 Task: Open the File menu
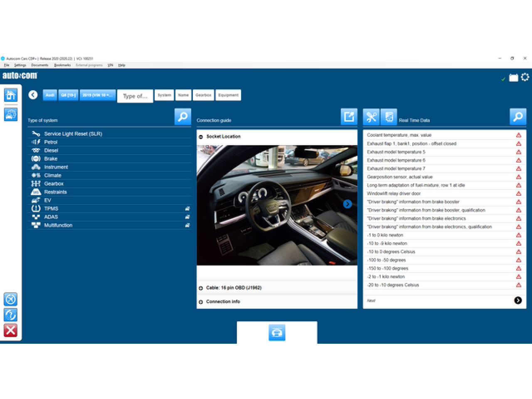pyautogui.click(x=7, y=65)
